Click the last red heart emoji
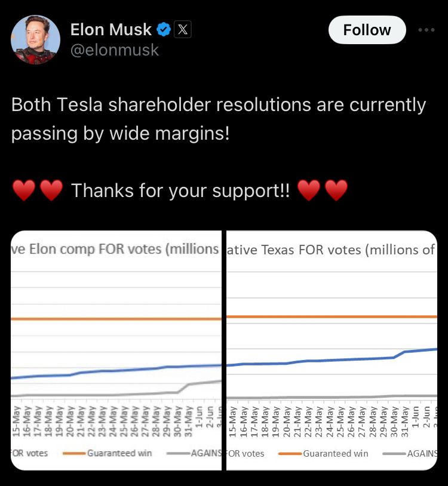Viewport: 448px width, 486px height. (336, 190)
